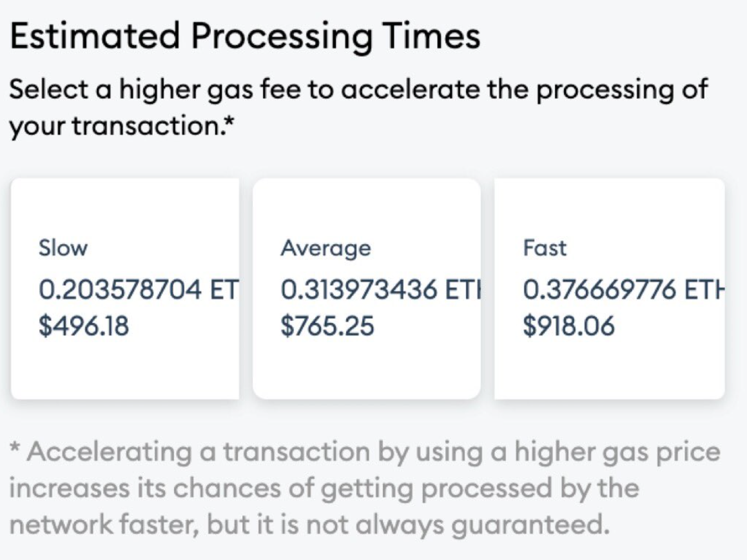This screenshot has height=560, width=747.
Task: Click "network faster" in the footnote
Action: coord(101,525)
